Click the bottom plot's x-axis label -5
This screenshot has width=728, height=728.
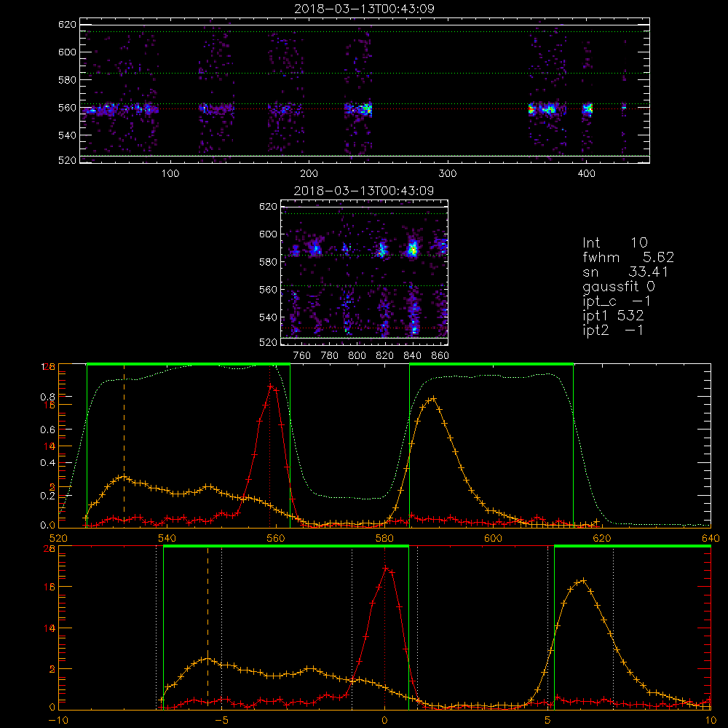tap(222, 720)
